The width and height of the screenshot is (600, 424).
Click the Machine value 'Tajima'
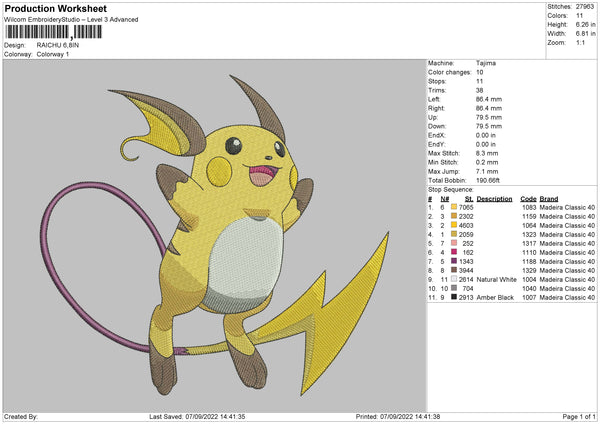[x=486, y=63]
